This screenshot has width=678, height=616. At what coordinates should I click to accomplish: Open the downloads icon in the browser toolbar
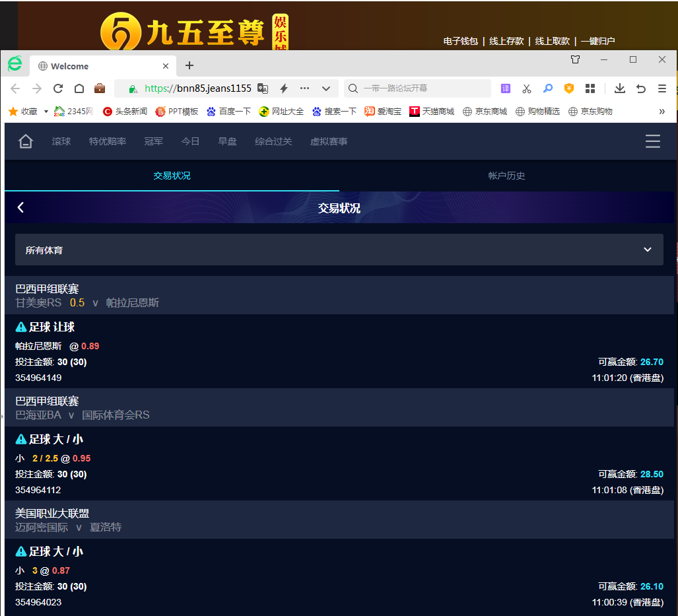(x=619, y=88)
